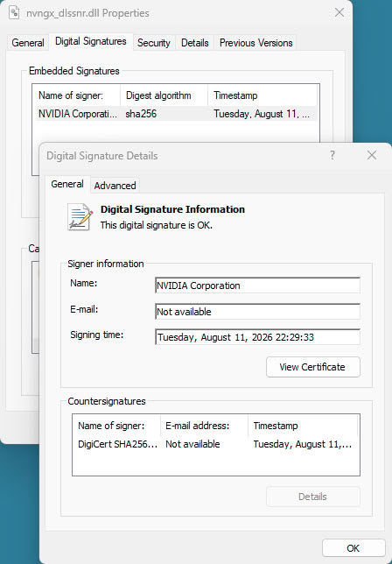Click the E-mail Not available field

[257, 312]
